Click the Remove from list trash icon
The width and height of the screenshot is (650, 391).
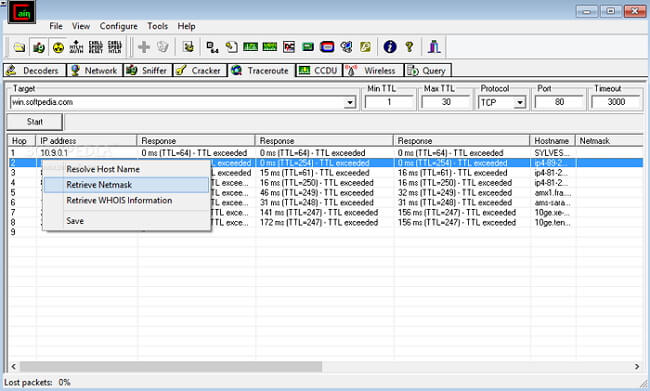(162, 47)
